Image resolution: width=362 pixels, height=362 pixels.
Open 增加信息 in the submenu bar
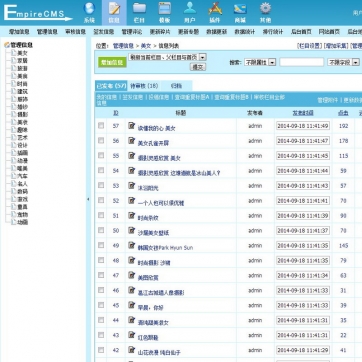(19, 32)
